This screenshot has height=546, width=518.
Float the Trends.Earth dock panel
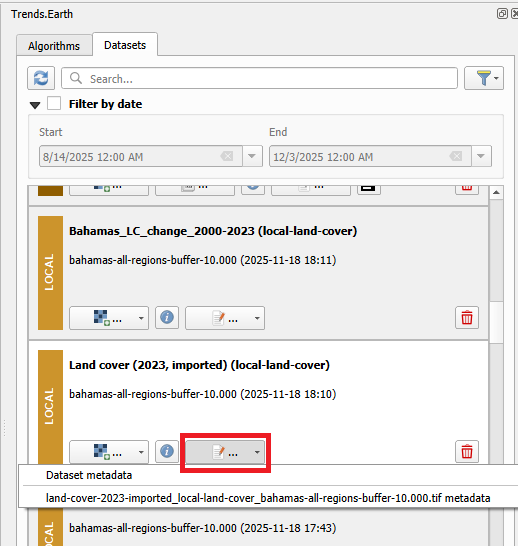(502, 14)
